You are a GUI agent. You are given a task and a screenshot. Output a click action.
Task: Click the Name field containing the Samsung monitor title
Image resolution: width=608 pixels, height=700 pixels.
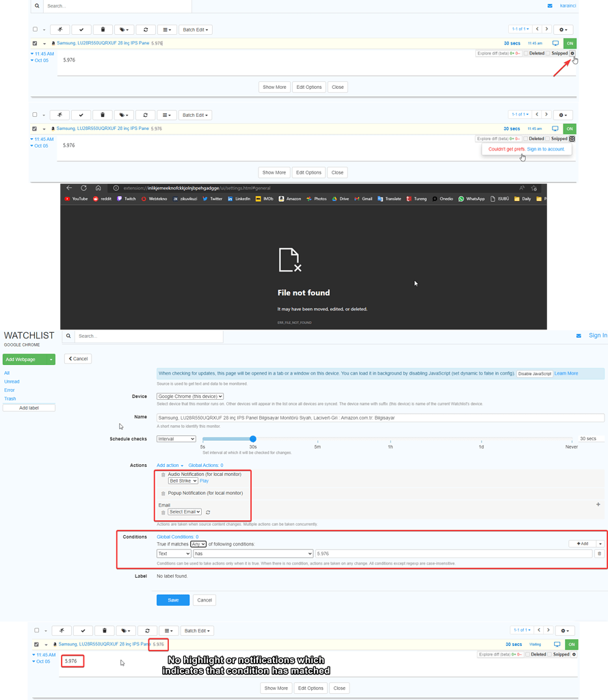tap(380, 418)
